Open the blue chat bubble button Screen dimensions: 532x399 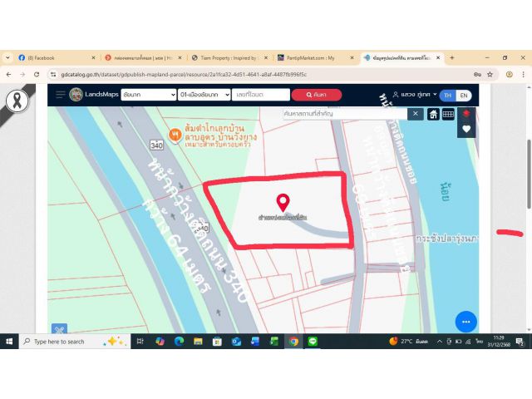pyautogui.click(x=465, y=322)
